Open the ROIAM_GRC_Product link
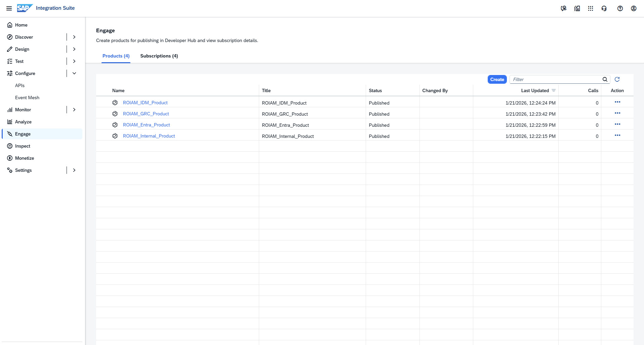Image resolution: width=644 pixels, height=345 pixels. [x=146, y=114]
